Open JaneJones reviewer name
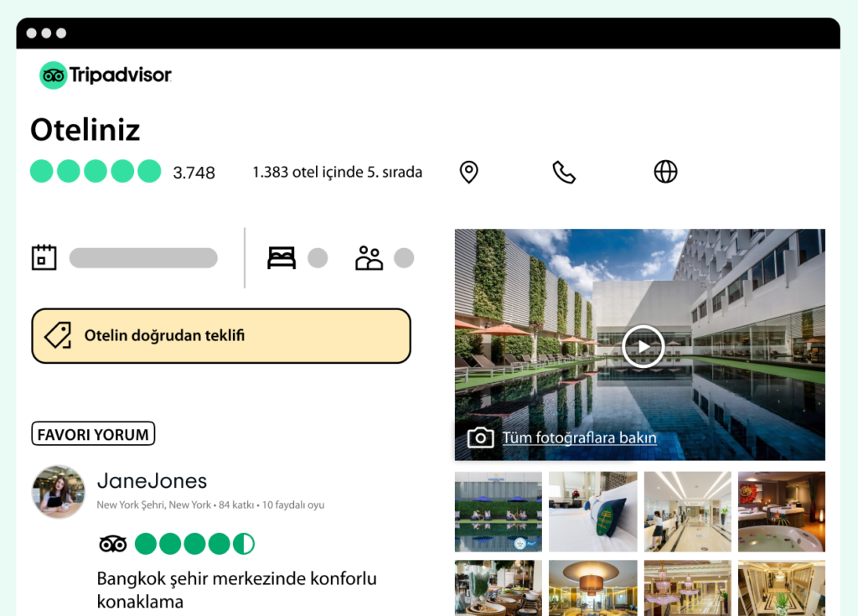This screenshot has width=858, height=616. [152, 481]
